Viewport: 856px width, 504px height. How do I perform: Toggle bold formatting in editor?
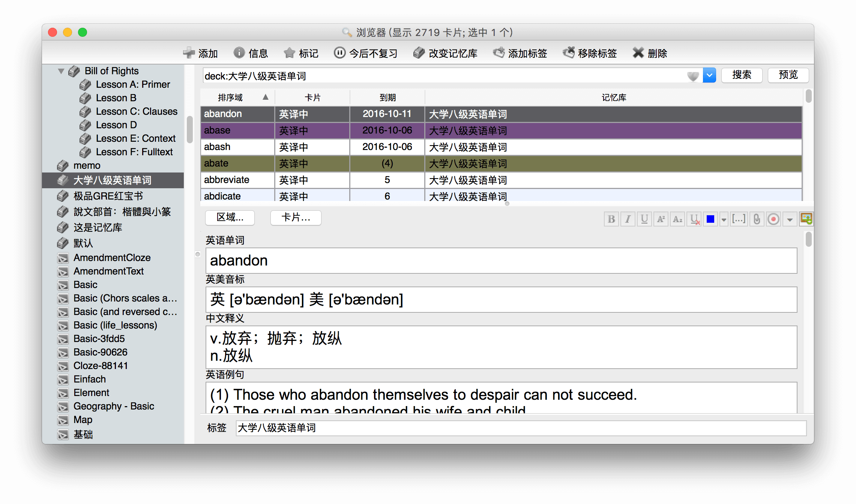(x=611, y=219)
